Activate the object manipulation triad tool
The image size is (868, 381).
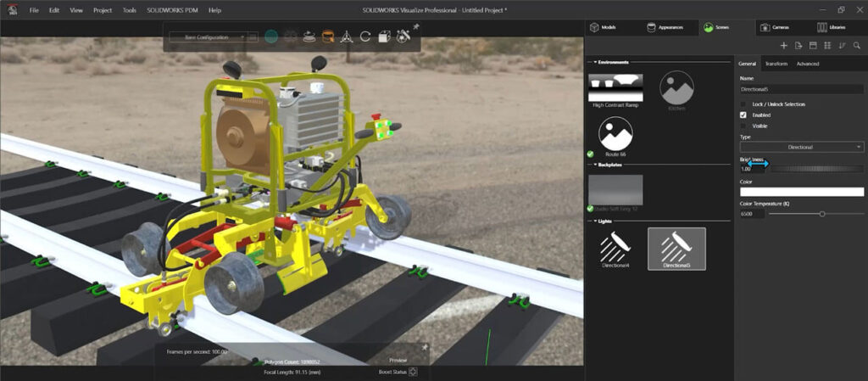pyautogui.click(x=347, y=37)
